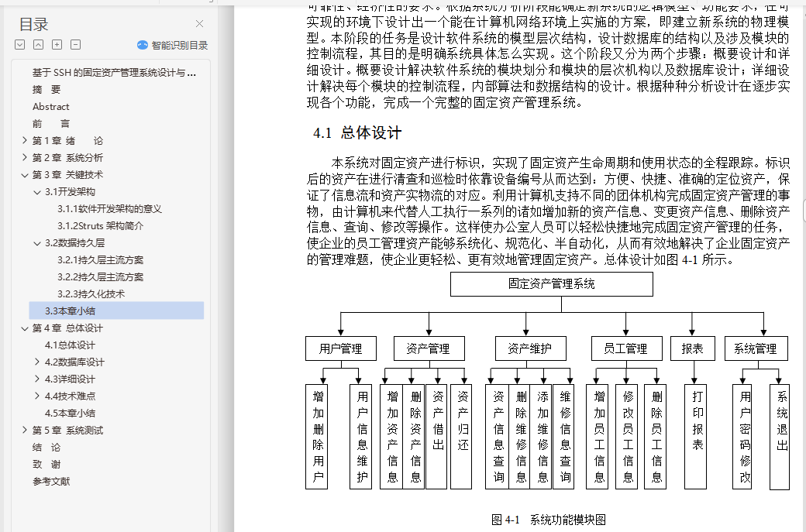Image resolution: width=806 pixels, height=532 pixels.
Task: Click the blue robot icon beside 智能识别目录
Action: click(x=143, y=45)
